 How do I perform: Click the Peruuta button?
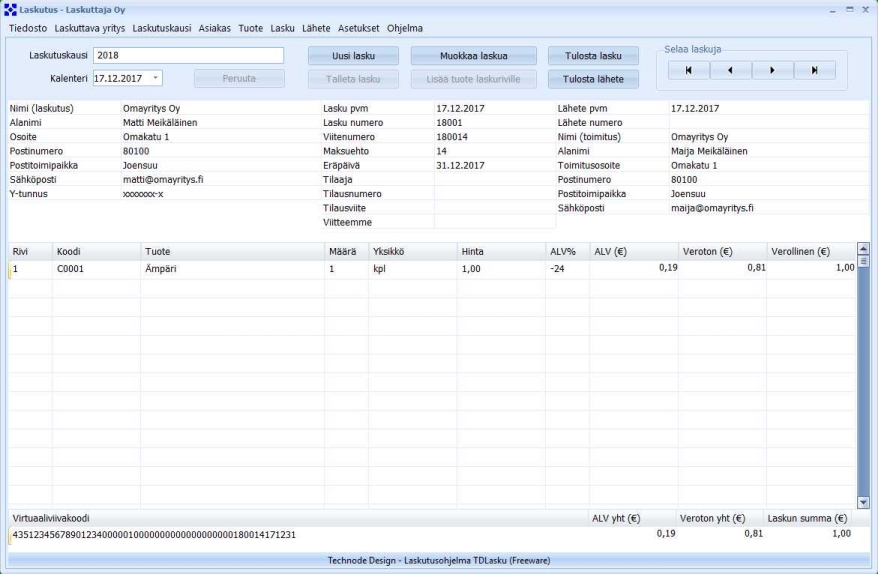(239, 78)
